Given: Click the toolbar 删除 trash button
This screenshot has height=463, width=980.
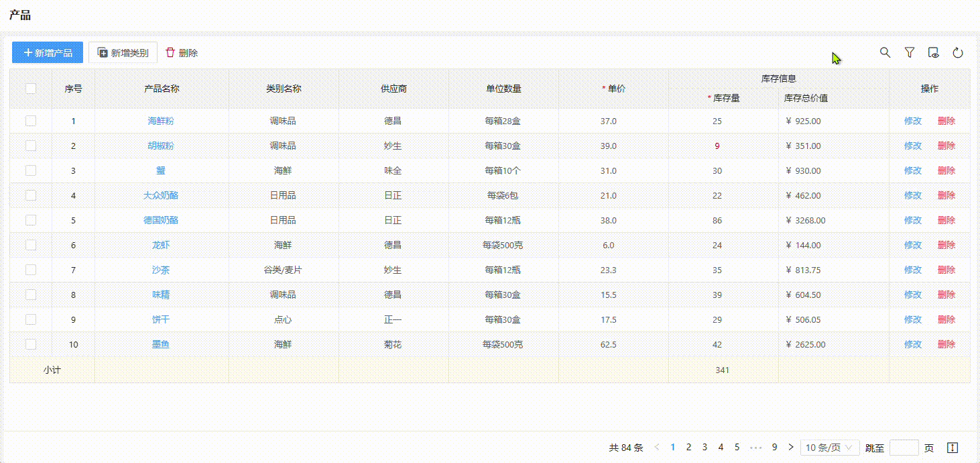Looking at the screenshot, I should click(182, 52).
